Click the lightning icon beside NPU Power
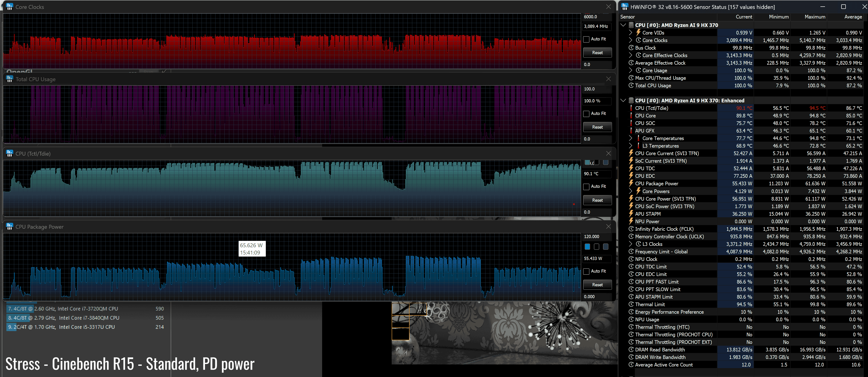The width and height of the screenshot is (868, 377). coord(631,221)
